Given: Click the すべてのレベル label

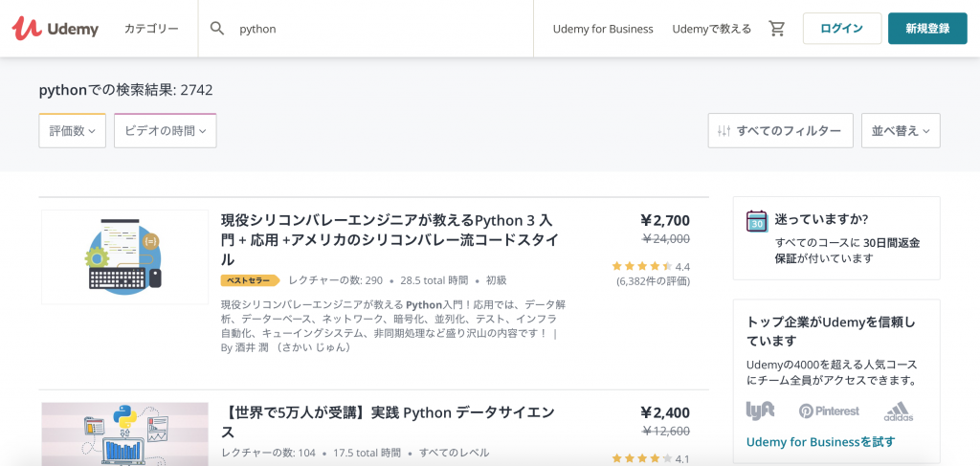Looking at the screenshot, I should pyautogui.click(x=454, y=453).
